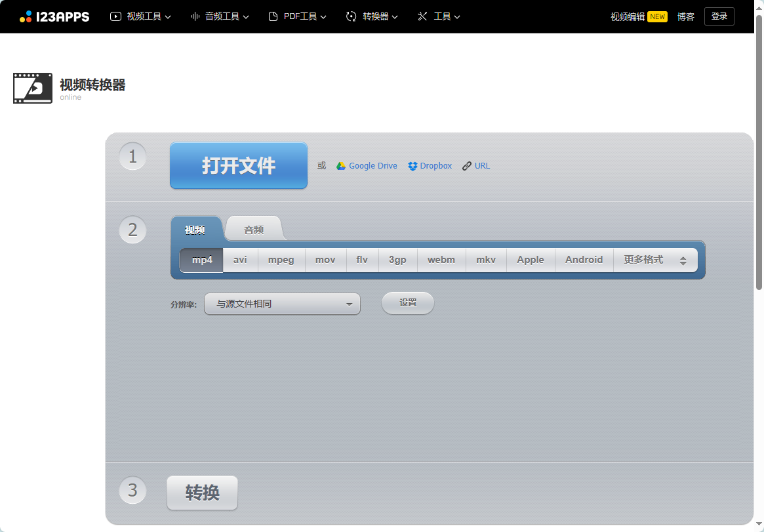The image size is (764, 532).
Task: Click the PDF工具 document icon
Action: pos(272,16)
